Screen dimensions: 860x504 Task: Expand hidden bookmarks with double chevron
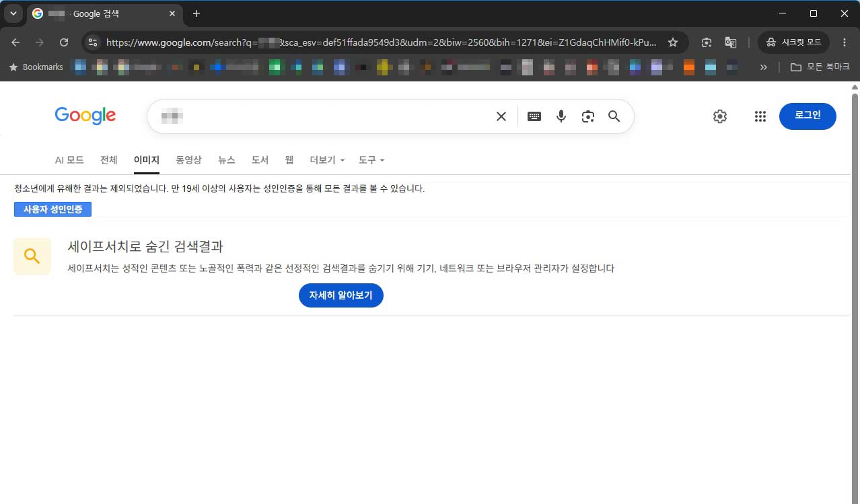point(763,67)
